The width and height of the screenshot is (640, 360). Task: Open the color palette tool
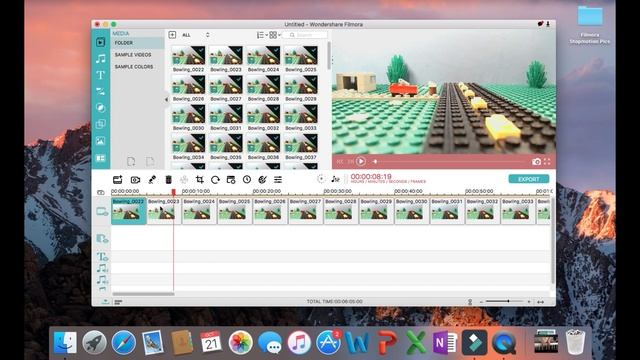pyautogui.click(x=262, y=180)
